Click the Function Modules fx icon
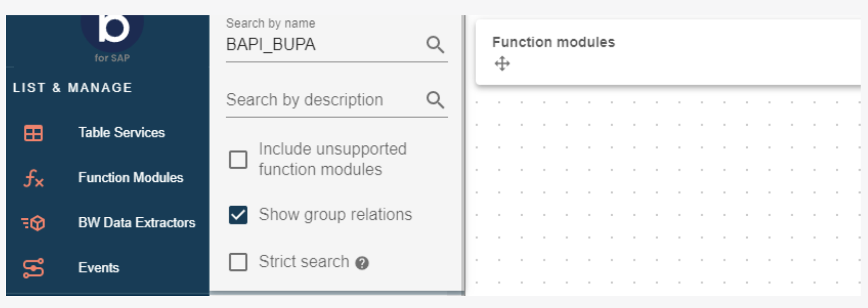Viewport: 868px width, 308px height. 33,178
